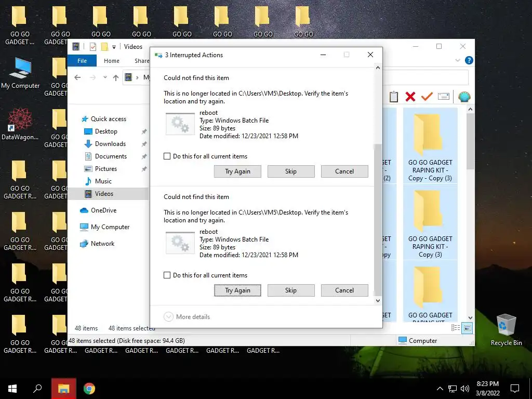Image resolution: width=532 pixels, height=399 pixels.
Task: Click the red X delete icon
Action: pos(410,97)
